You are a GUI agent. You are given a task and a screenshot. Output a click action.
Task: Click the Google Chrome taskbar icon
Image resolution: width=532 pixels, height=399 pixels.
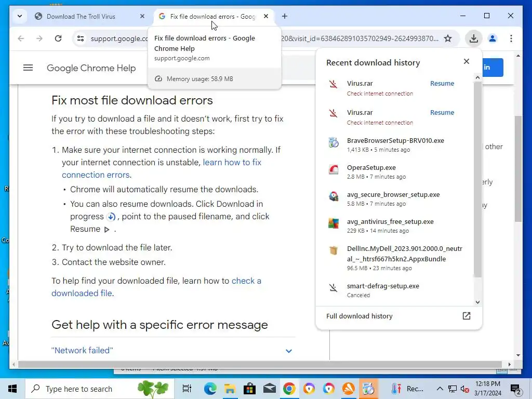click(x=289, y=389)
